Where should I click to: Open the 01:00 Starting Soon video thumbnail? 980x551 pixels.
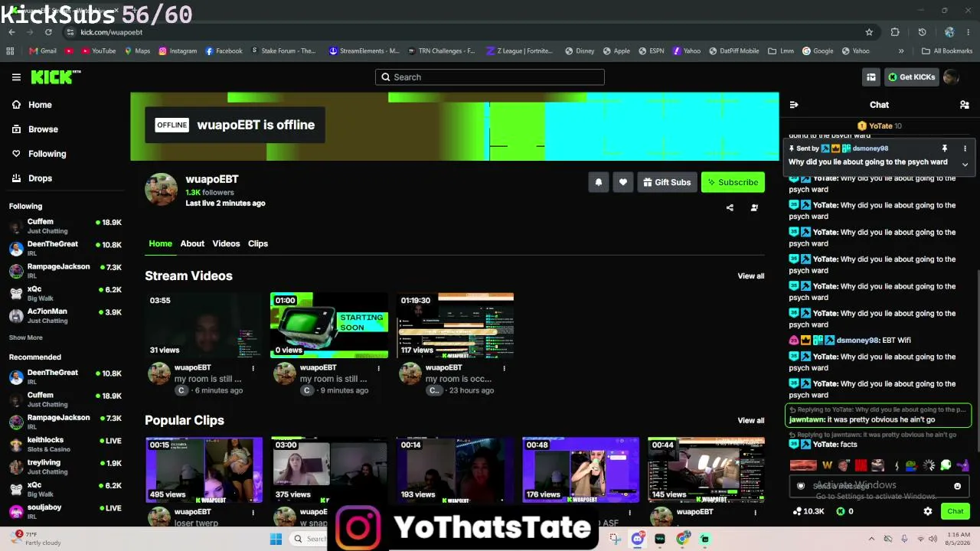[329, 325]
